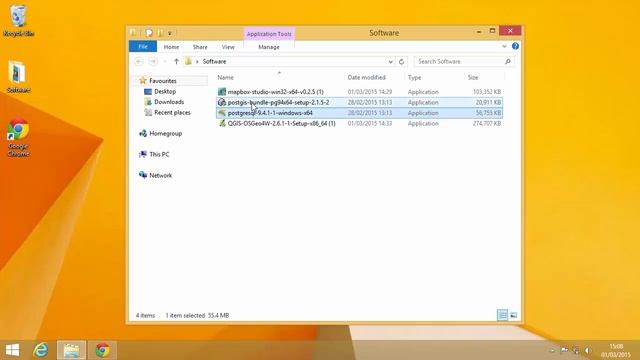The width and height of the screenshot is (640, 360).
Task: Open the Recycle Bin desktop icon
Action: coord(18,20)
